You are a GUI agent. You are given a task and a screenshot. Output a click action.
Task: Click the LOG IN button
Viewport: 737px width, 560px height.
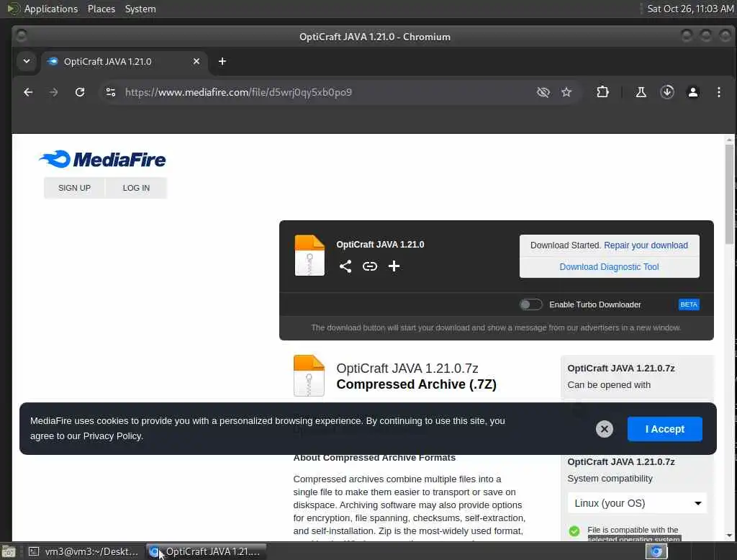coord(136,188)
